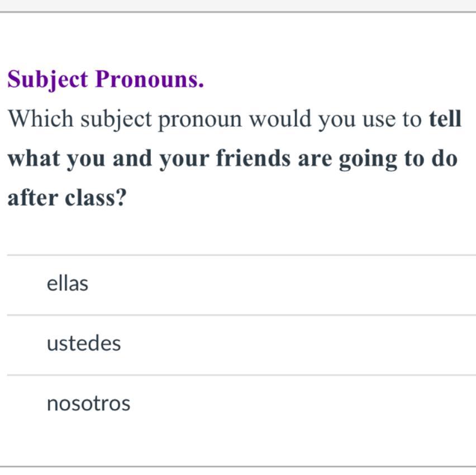Viewport: 476px width, 475px height.
Task: Click the bold word 'what' in question
Action: 34,158
